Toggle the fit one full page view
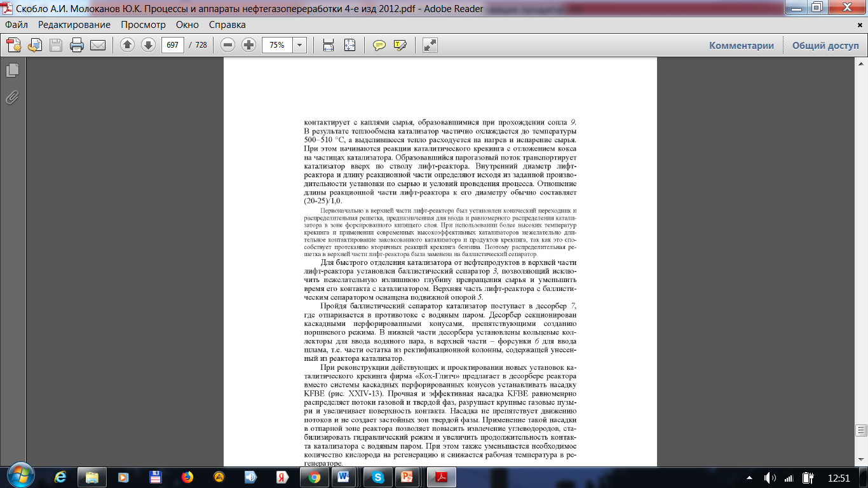Screen dimensions: 868x488 [349, 45]
